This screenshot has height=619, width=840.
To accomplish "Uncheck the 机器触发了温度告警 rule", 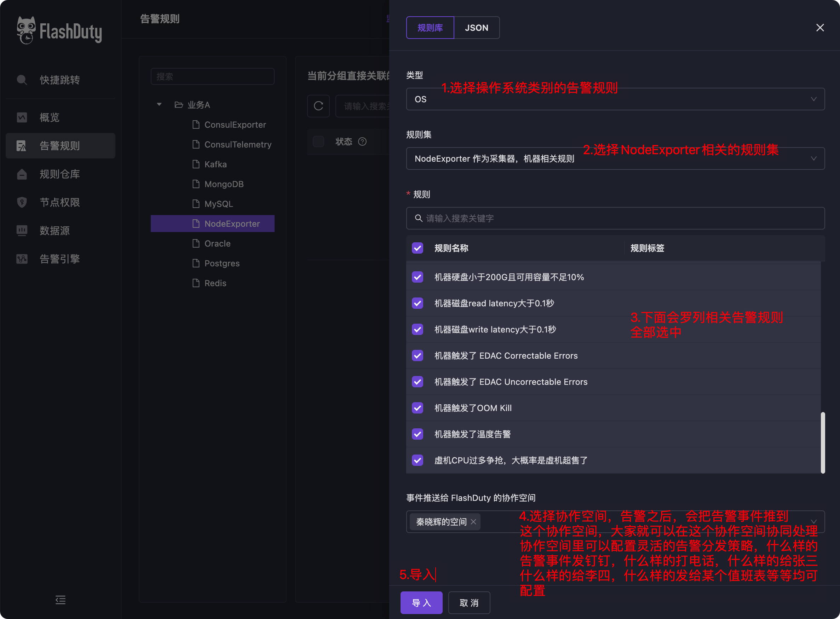I will [x=417, y=434].
